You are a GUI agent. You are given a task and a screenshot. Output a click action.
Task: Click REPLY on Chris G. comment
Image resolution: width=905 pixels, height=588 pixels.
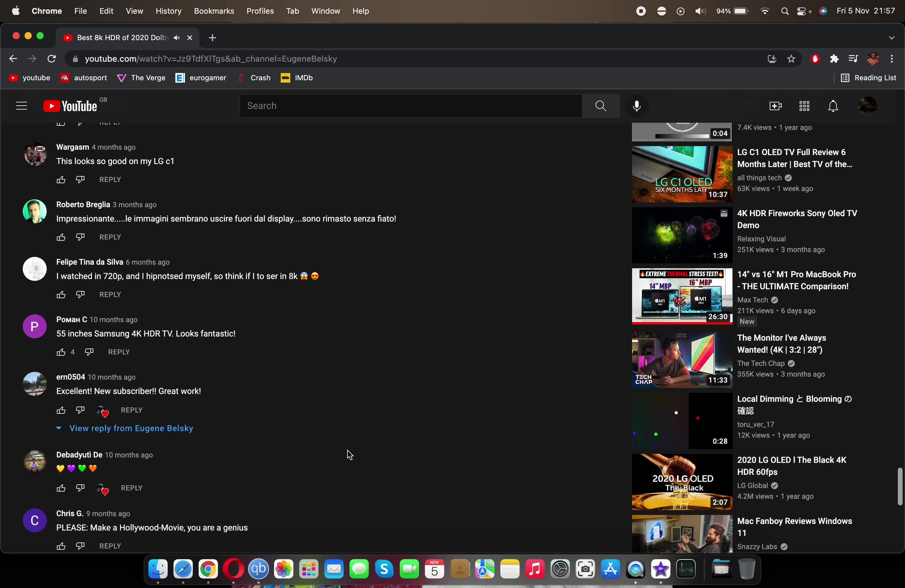110,545
